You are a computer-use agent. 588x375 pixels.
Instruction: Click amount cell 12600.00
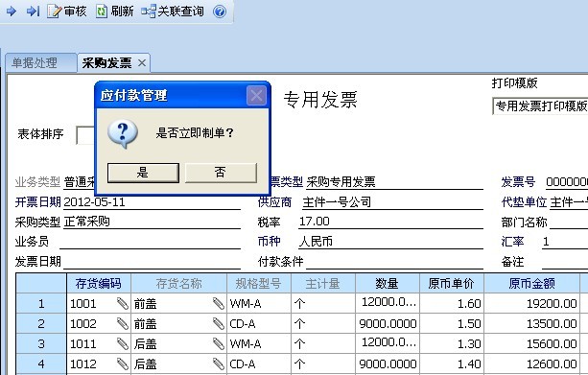[x=531, y=363]
